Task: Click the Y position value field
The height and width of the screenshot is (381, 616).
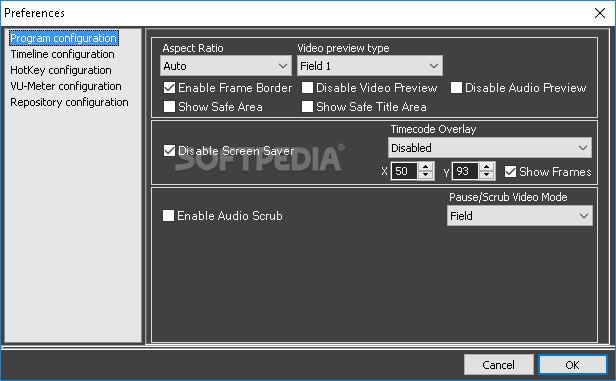Action: [466, 171]
